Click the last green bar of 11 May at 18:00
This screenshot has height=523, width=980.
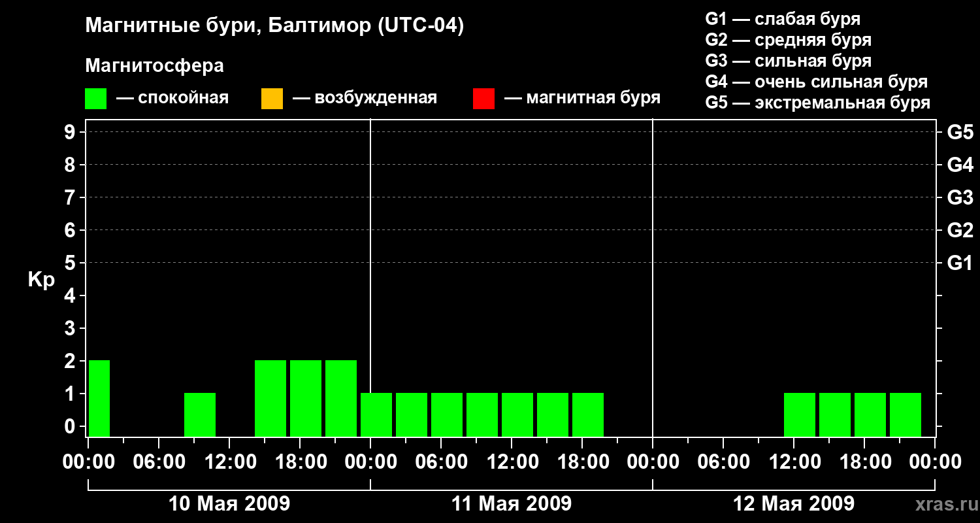click(x=588, y=414)
